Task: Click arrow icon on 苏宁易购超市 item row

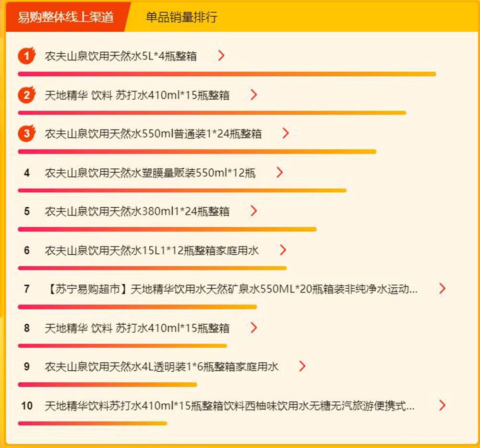Action: 442,288
